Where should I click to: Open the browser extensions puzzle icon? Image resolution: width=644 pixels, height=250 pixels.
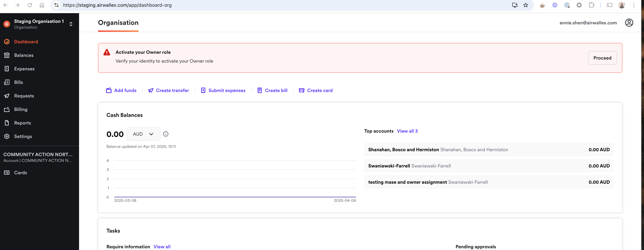click(x=591, y=5)
